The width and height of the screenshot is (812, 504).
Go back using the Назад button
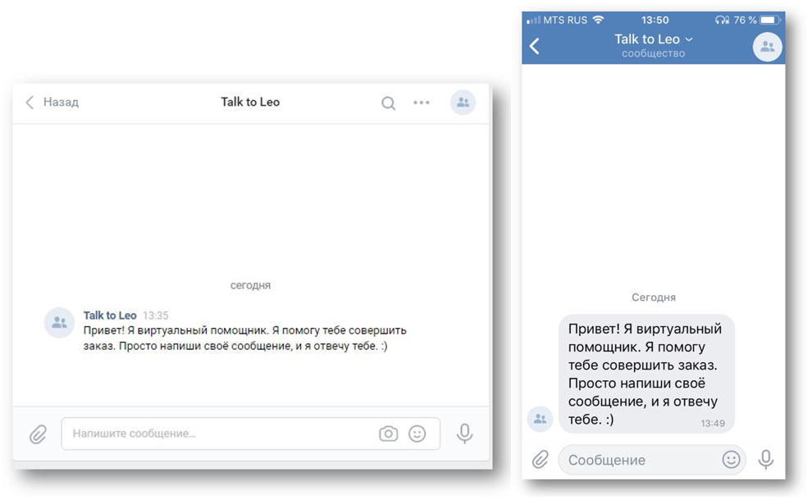tap(52, 102)
